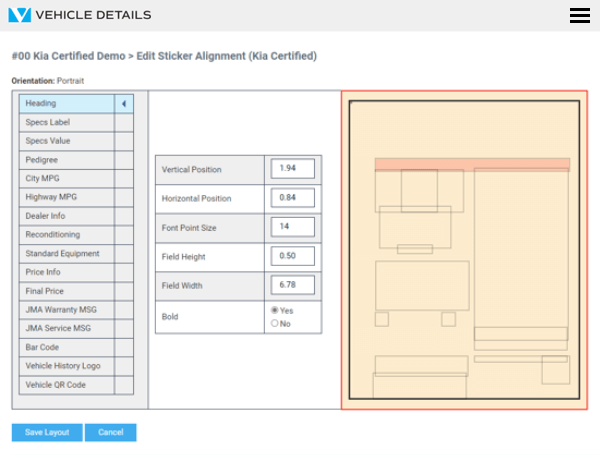Click the Cancel button
This screenshot has height=455, width=600.
[x=110, y=433]
